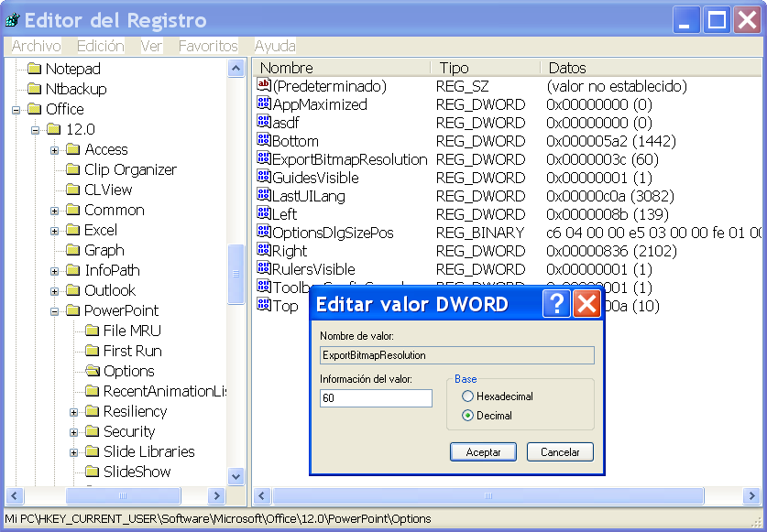This screenshot has width=767, height=532.
Task: Click the Tipo column header
Action: pyautogui.click(x=486, y=68)
